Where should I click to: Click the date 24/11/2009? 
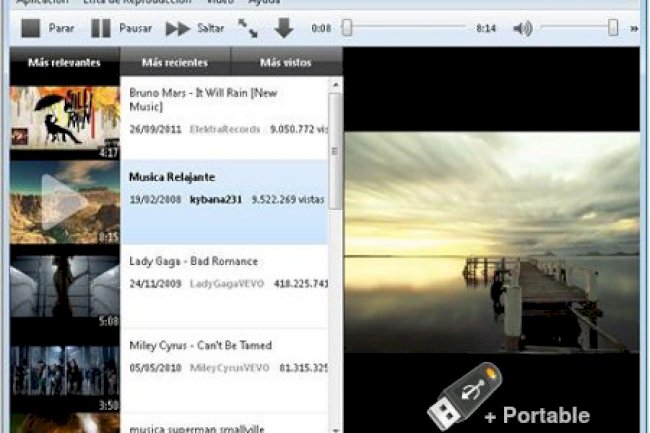tap(155, 284)
